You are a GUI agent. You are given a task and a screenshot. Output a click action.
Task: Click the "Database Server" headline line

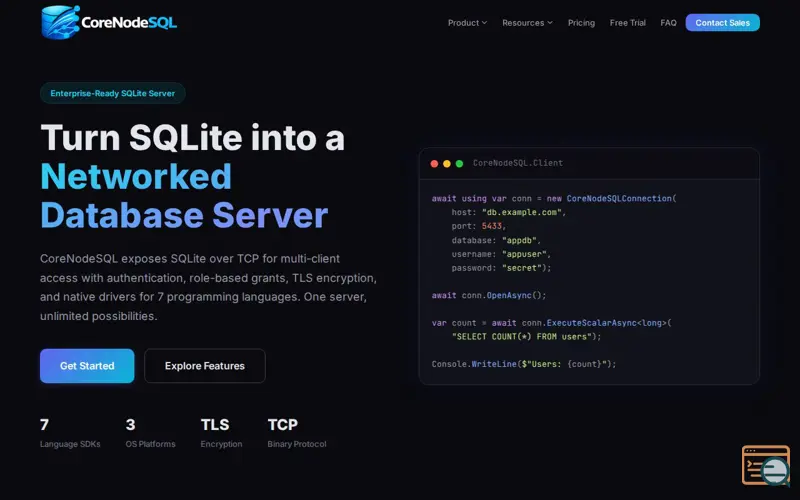(184, 215)
